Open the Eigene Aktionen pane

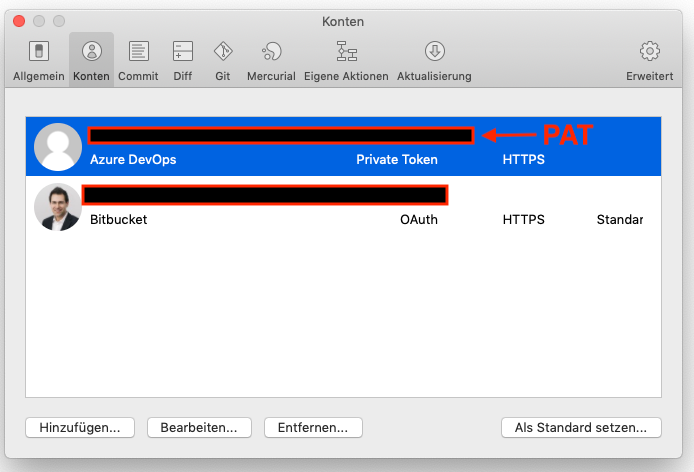(346, 60)
